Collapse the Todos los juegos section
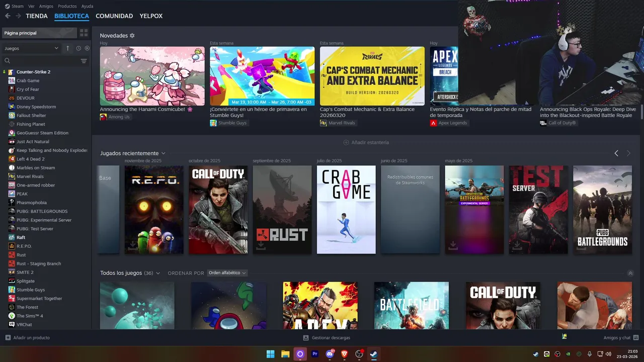Screen dimensions: 644x362 click(x=630, y=274)
